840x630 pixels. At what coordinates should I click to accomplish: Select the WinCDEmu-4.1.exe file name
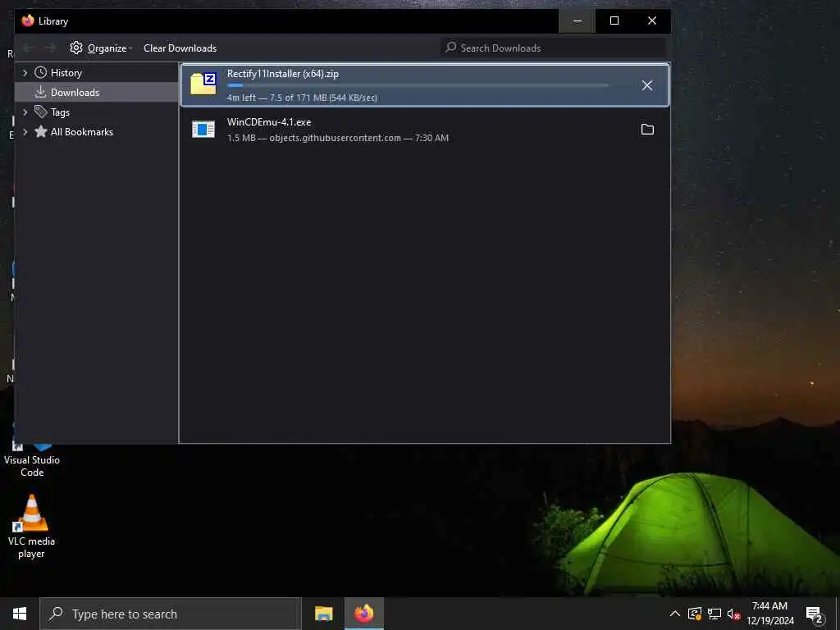[x=269, y=122]
